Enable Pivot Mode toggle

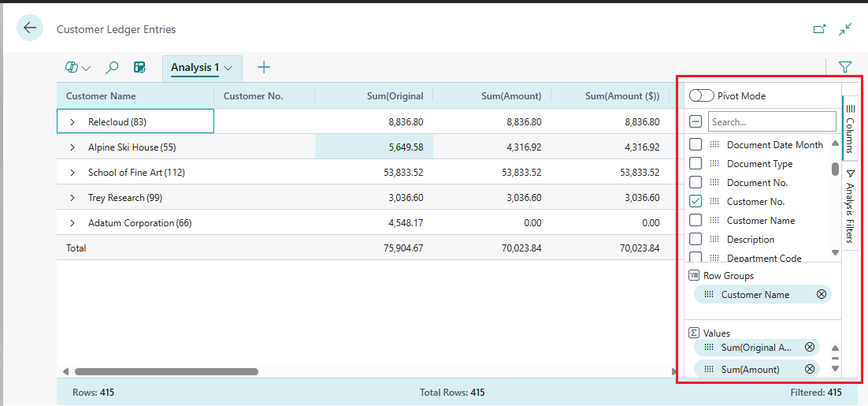coord(701,96)
